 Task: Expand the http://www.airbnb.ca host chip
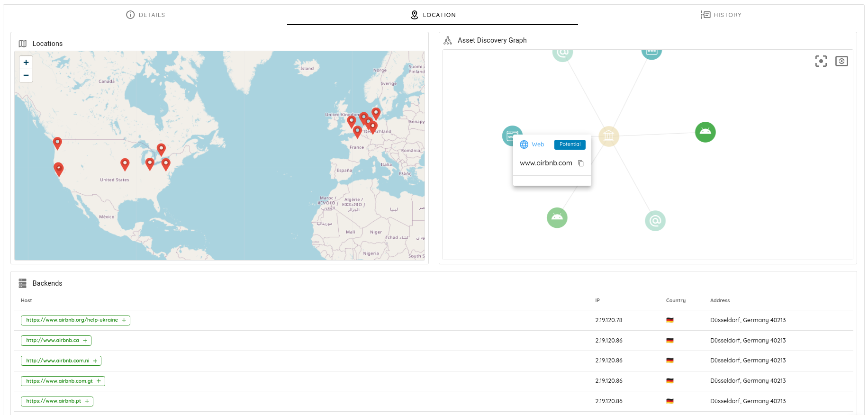85,341
